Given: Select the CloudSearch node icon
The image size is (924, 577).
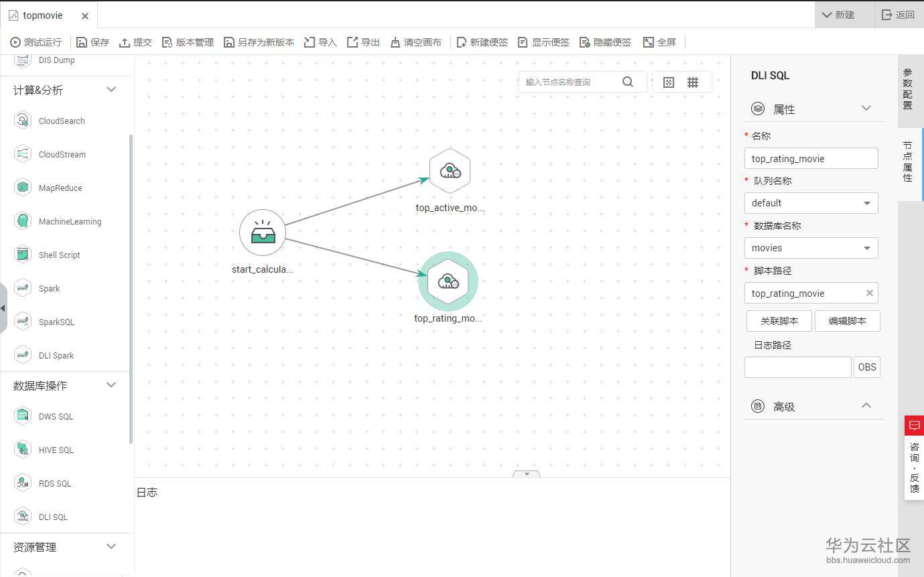Looking at the screenshot, I should (23, 121).
